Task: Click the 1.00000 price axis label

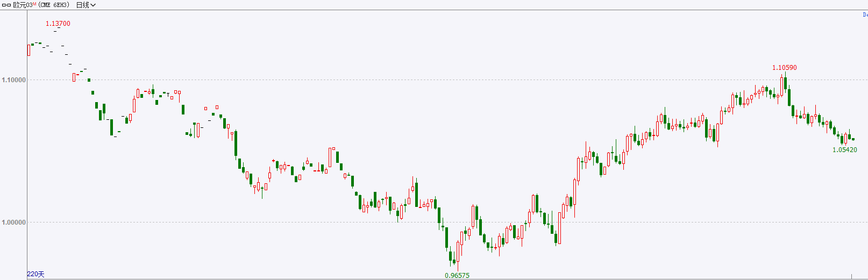Action: tap(13, 222)
